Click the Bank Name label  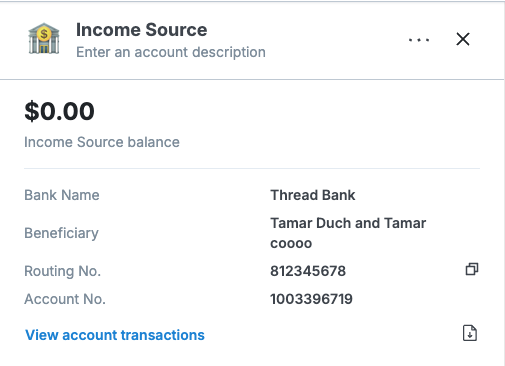click(62, 195)
